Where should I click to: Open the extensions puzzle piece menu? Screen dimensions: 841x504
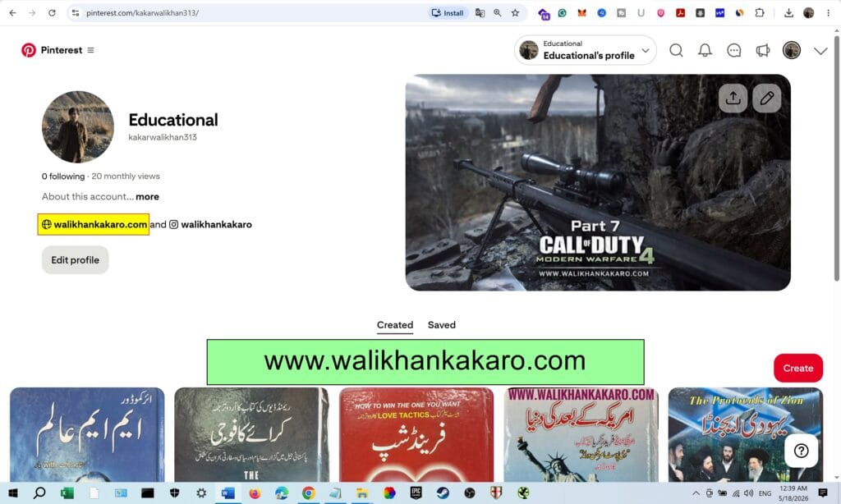760,13
